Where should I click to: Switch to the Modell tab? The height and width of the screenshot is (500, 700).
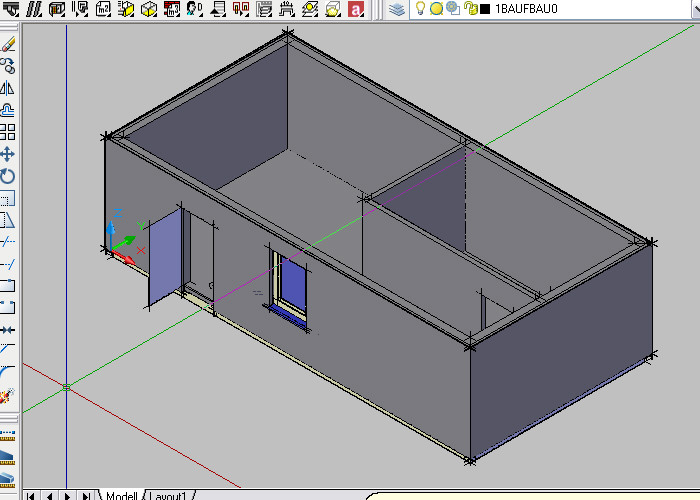coord(121,496)
